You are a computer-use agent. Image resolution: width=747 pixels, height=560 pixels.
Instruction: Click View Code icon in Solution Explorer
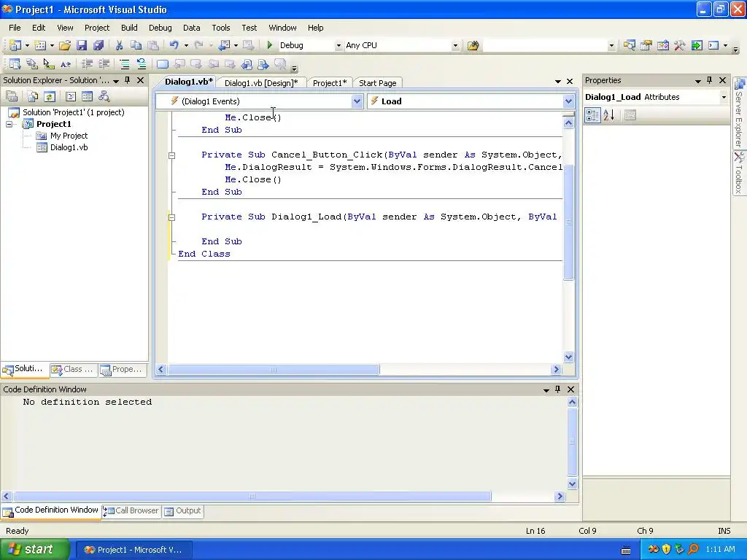click(71, 97)
